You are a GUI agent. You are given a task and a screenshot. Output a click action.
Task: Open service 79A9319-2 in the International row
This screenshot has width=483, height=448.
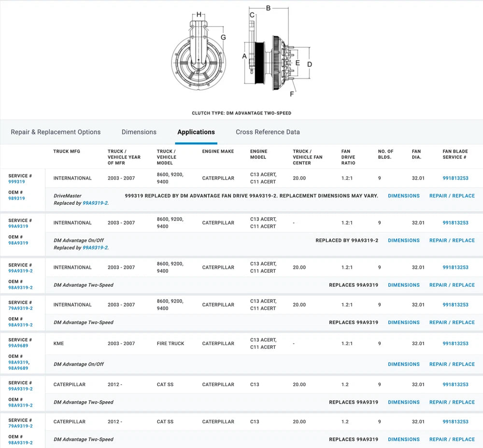(x=20, y=308)
